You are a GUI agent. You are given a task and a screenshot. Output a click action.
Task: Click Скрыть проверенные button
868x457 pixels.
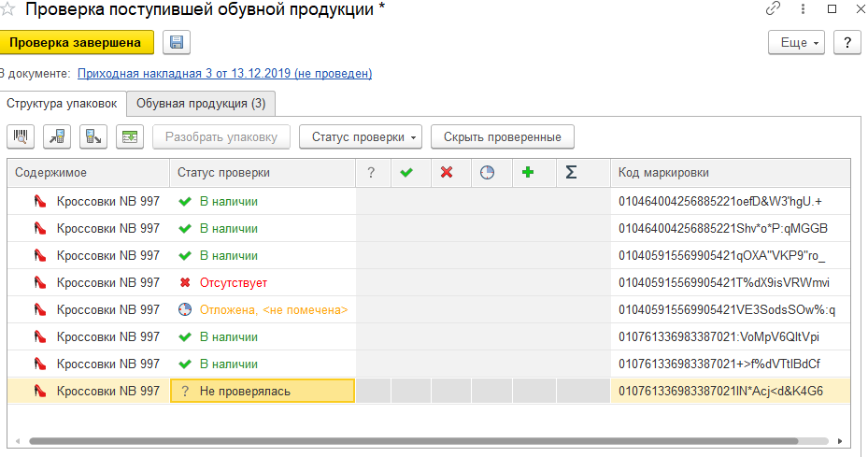[x=502, y=136]
